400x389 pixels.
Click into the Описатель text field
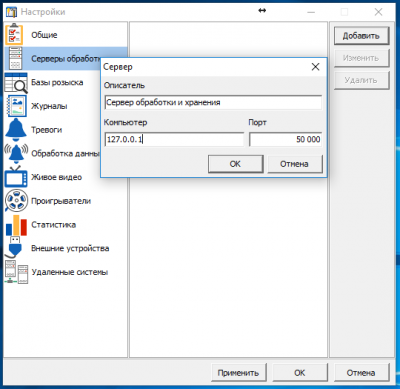coord(213,102)
